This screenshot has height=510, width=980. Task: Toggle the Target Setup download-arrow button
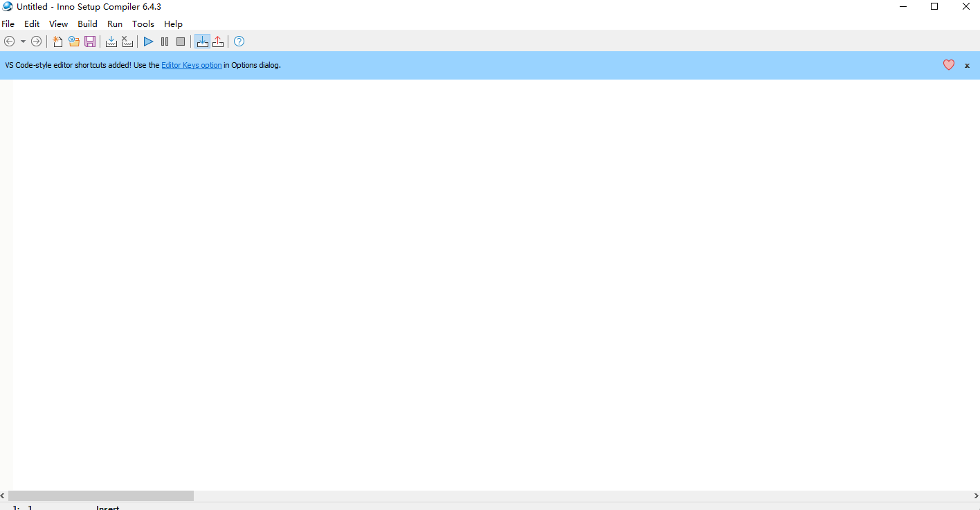click(x=202, y=42)
